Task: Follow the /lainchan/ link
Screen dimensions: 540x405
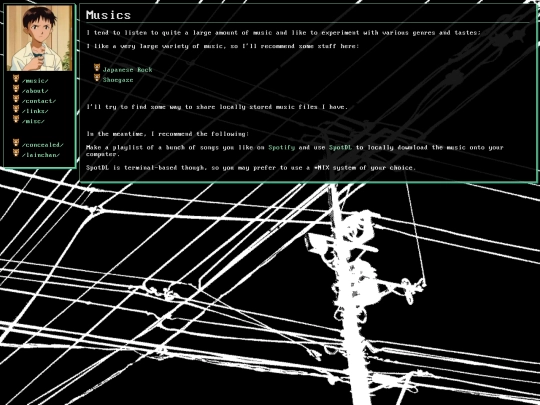Action: (41, 155)
